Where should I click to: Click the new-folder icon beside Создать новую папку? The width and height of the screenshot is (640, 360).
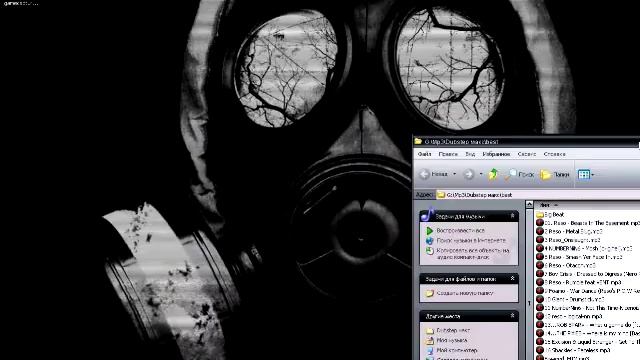(x=429, y=293)
